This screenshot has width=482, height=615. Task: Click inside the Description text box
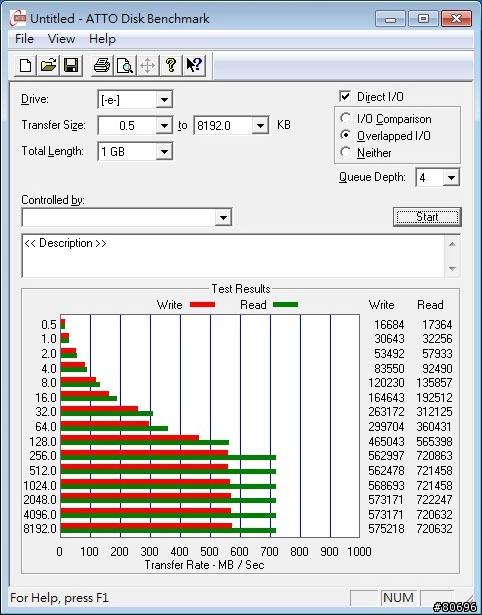233,256
